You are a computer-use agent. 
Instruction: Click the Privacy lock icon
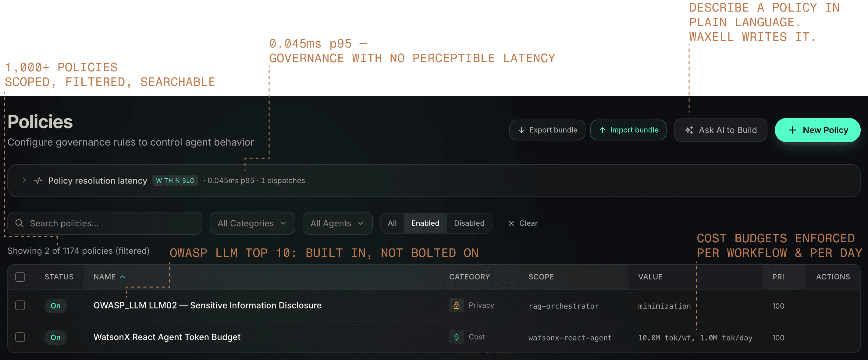click(456, 305)
